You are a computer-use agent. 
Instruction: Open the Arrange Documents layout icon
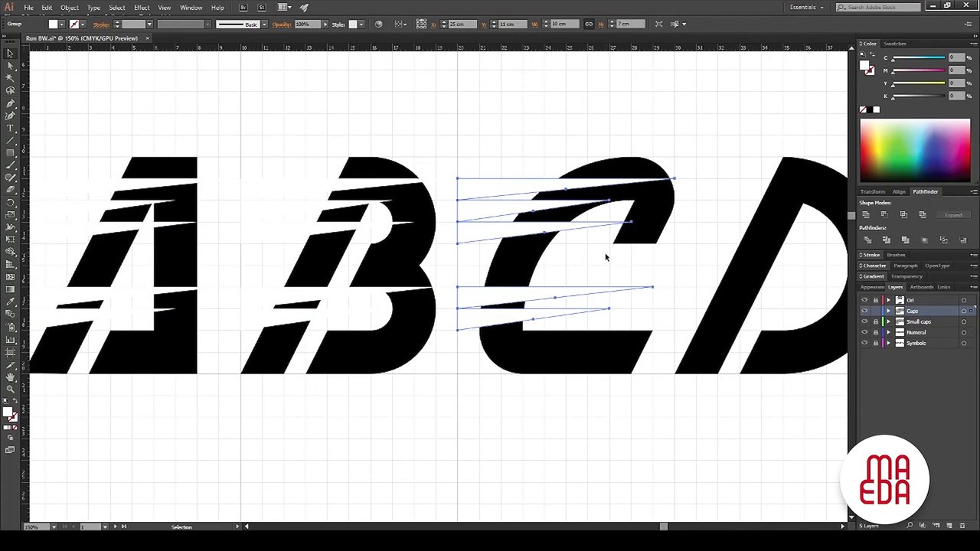pyautogui.click(x=283, y=8)
